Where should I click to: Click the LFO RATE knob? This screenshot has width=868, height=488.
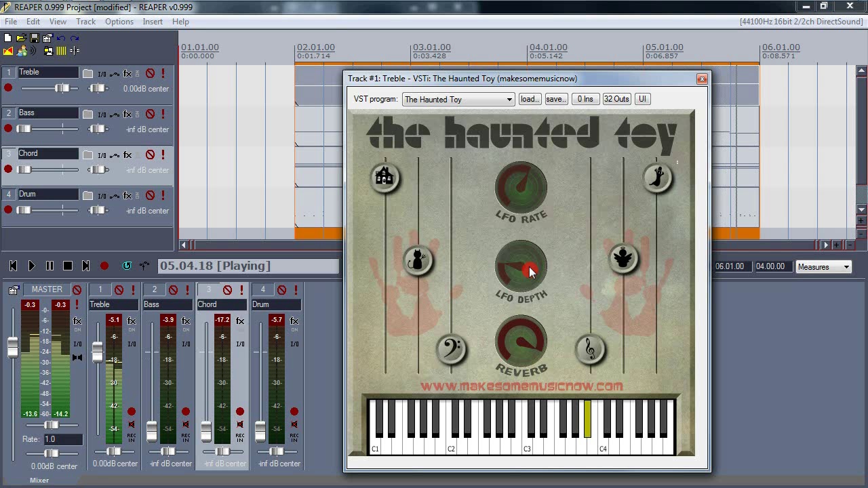click(521, 187)
